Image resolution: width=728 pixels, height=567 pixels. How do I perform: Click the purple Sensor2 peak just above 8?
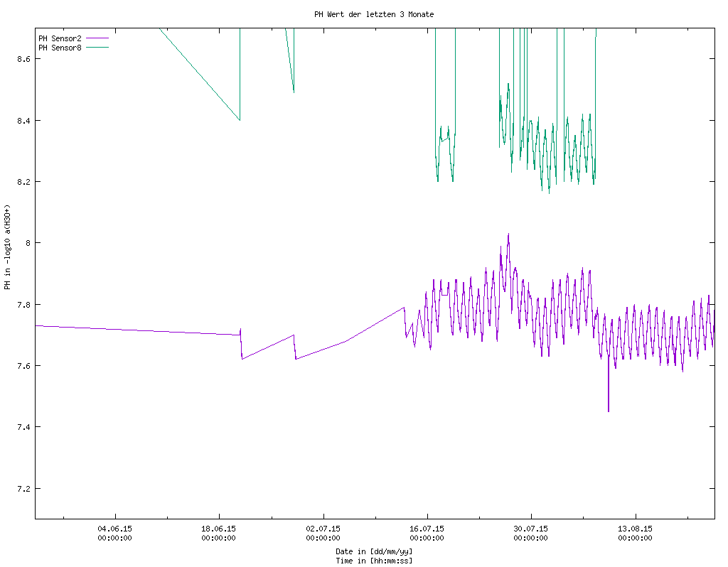click(x=508, y=234)
